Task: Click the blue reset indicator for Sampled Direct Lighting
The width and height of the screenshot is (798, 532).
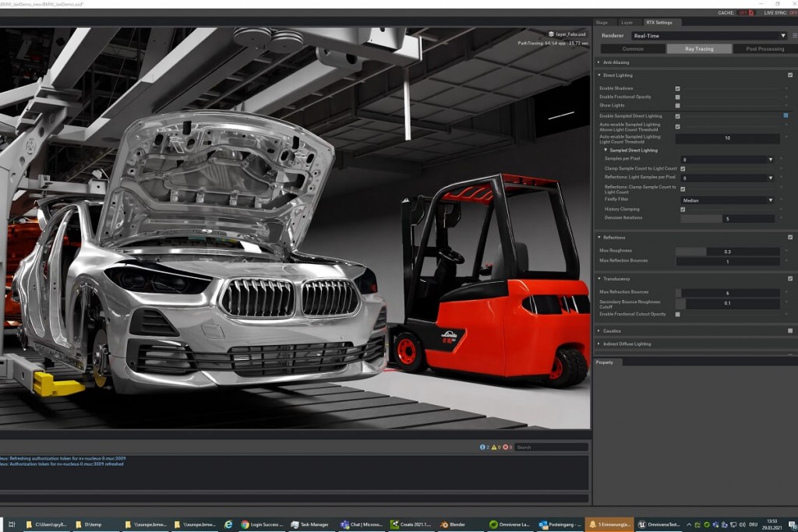Action: click(786, 115)
